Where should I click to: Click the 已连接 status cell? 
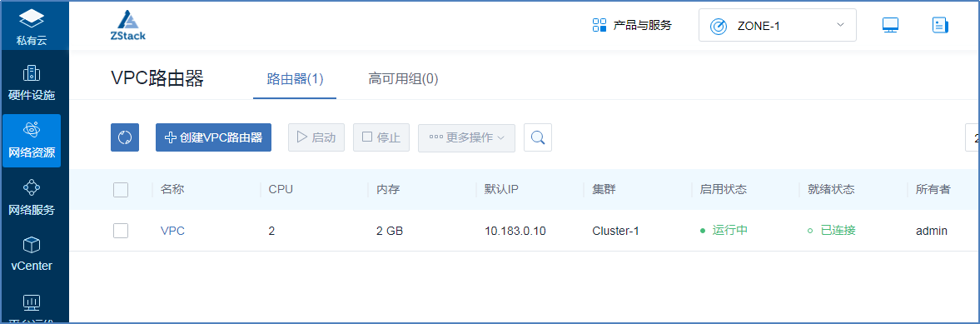pyautogui.click(x=831, y=231)
